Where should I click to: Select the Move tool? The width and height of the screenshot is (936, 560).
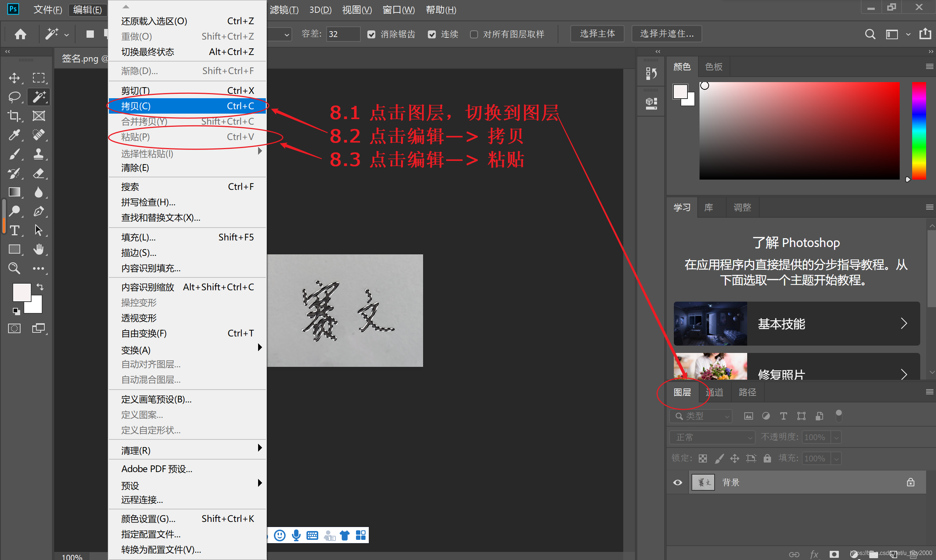coord(14,78)
